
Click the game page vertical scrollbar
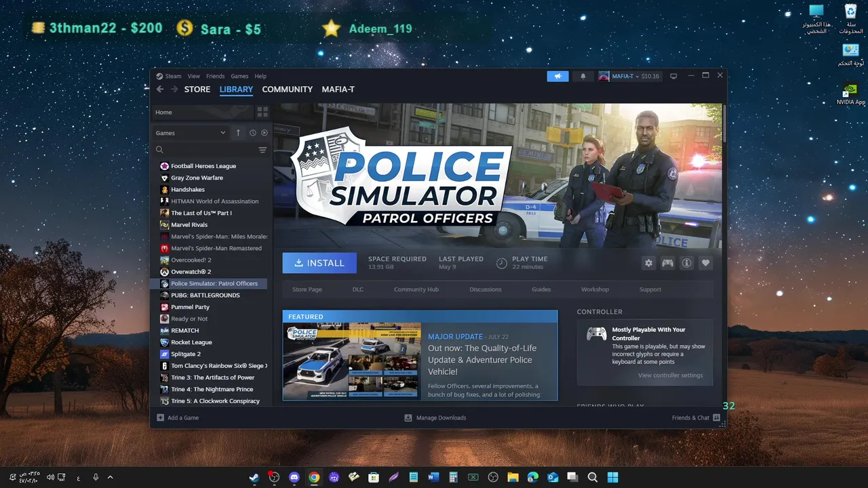click(x=724, y=123)
